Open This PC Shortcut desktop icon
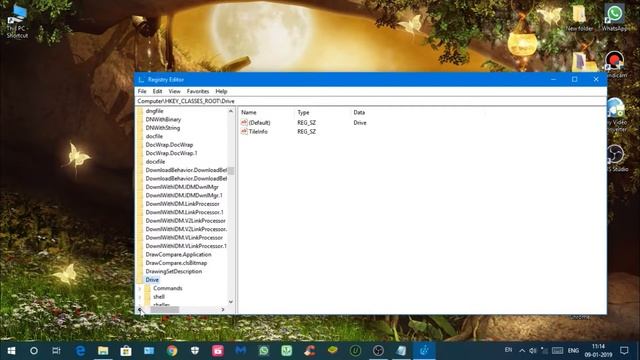The height and width of the screenshot is (360, 640). click(x=17, y=21)
